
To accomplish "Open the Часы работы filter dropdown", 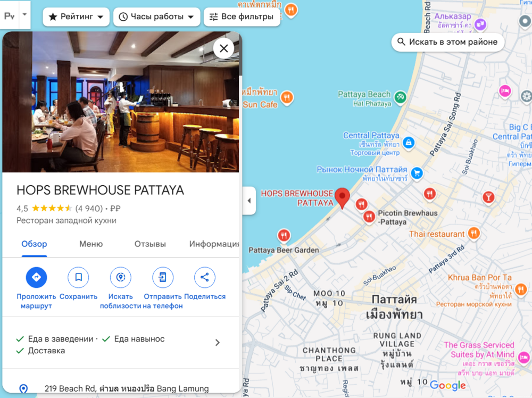I will (156, 17).
